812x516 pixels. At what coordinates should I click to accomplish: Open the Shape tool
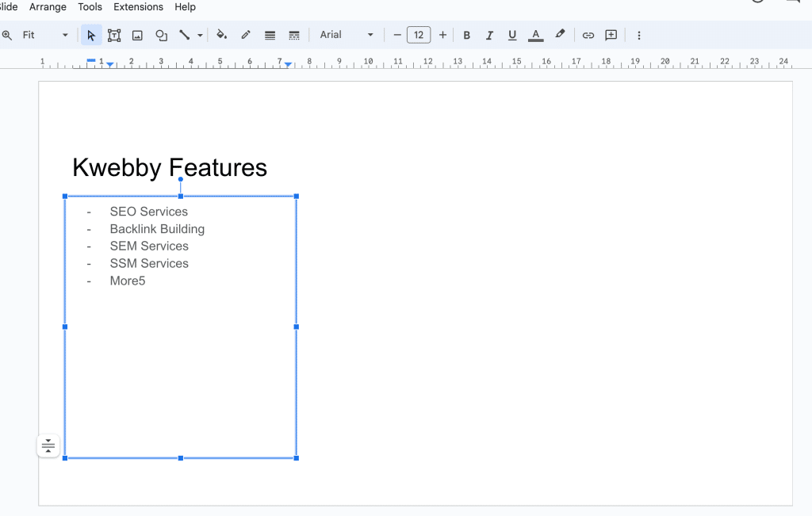161,35
